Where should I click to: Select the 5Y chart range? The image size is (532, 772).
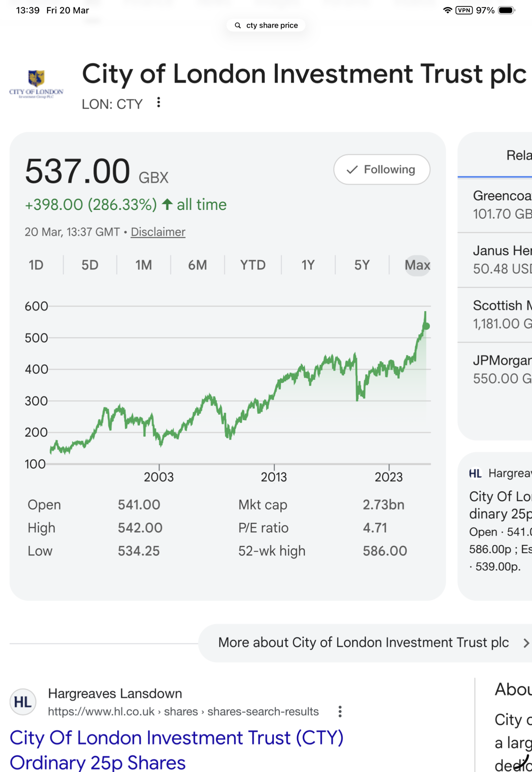click(x=362, y=265)
